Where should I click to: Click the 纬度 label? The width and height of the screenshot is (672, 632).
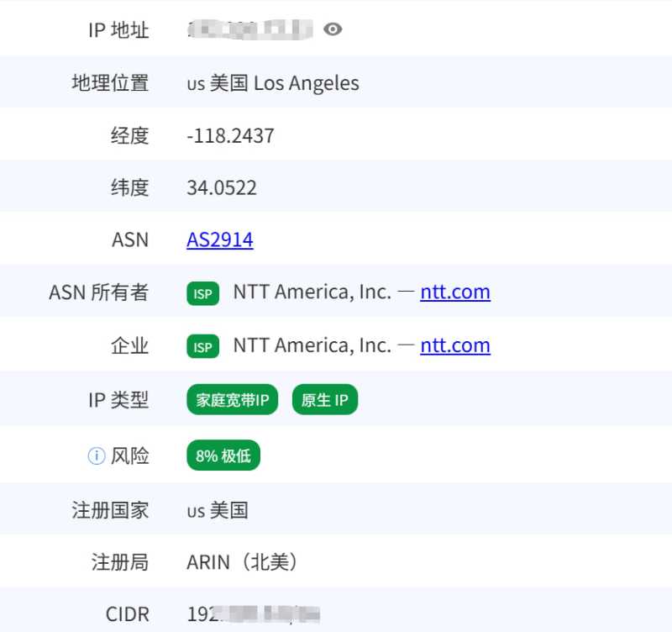point(130,187)
